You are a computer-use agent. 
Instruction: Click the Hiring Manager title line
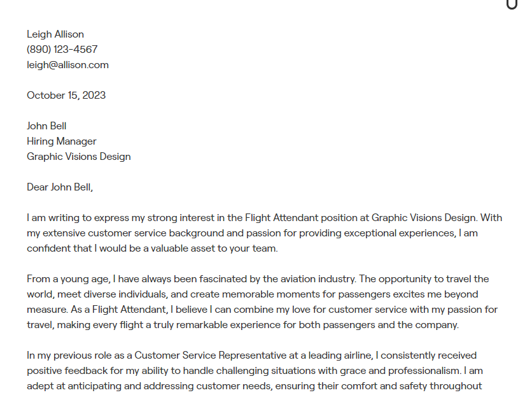[62, 141]
